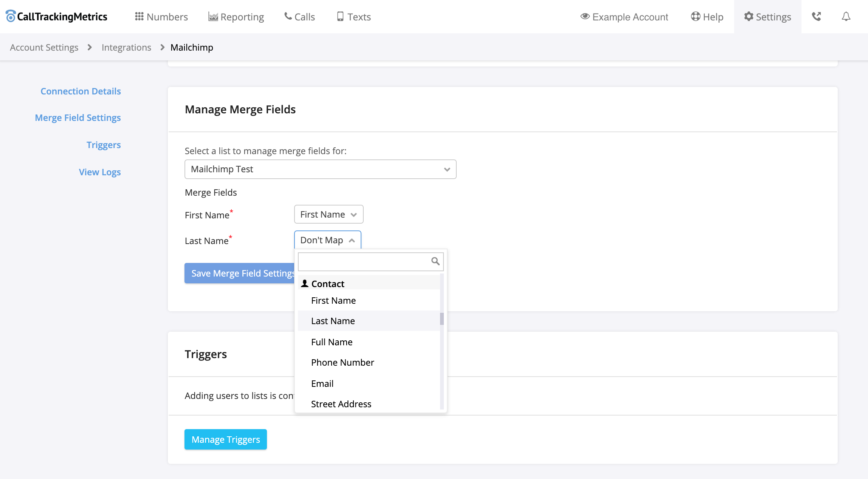
Task: Open the Calls menu
Action: pos(299,17)
